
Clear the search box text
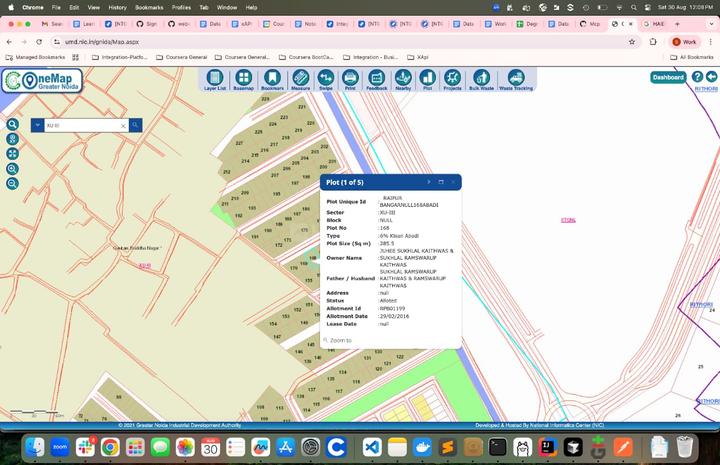123,126
